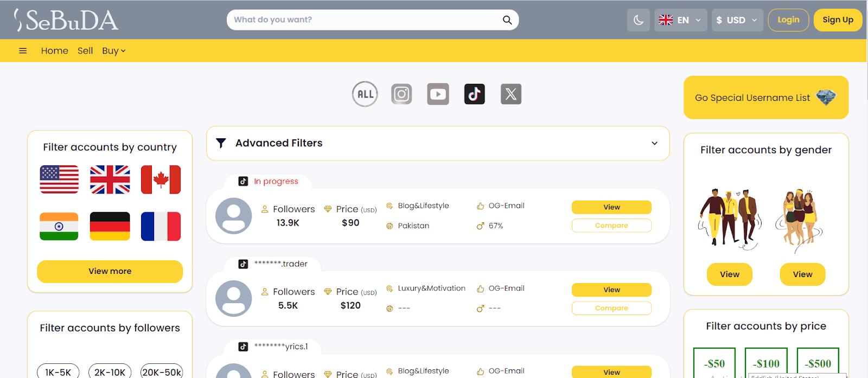This screenshot has height=378, width=868.
Task: Click the Luxury&Motivation category text
Action: point(431,288)
